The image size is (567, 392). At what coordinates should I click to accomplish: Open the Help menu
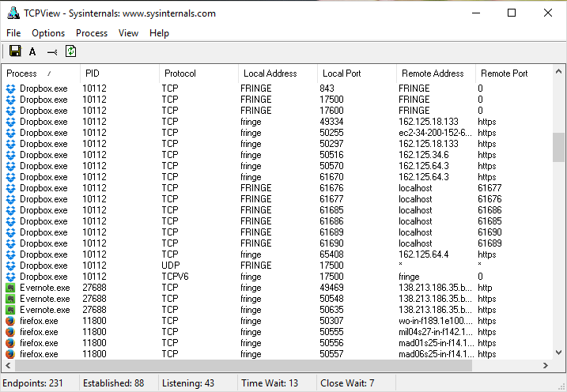tap(159, 33)
